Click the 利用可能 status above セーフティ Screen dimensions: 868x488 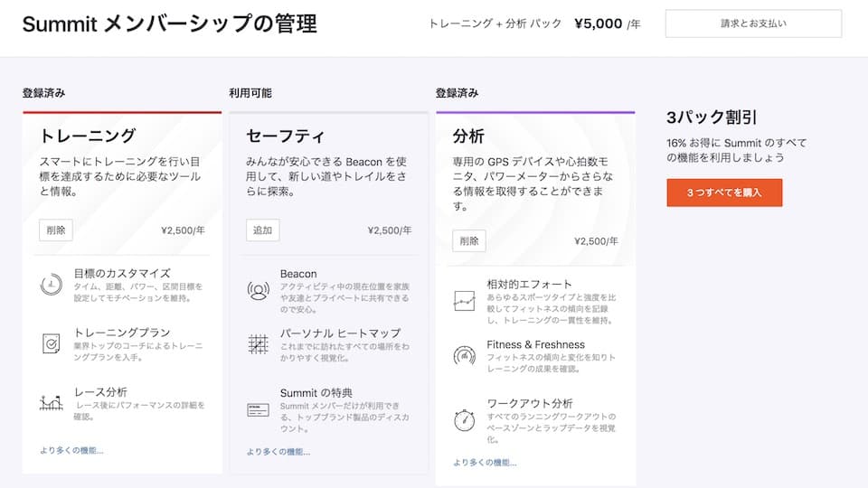(250, 93)
